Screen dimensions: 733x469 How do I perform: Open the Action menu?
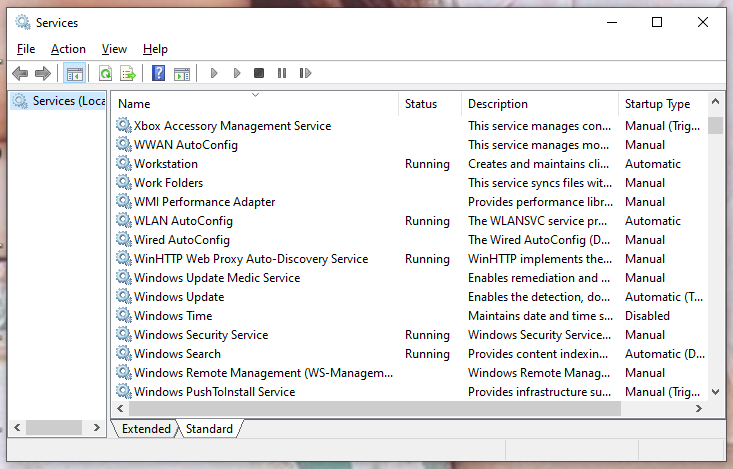(68, 49)
